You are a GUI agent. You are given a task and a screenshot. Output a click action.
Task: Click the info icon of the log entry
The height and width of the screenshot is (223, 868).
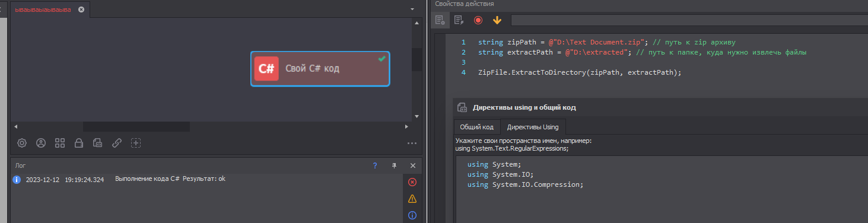(17, 179)
